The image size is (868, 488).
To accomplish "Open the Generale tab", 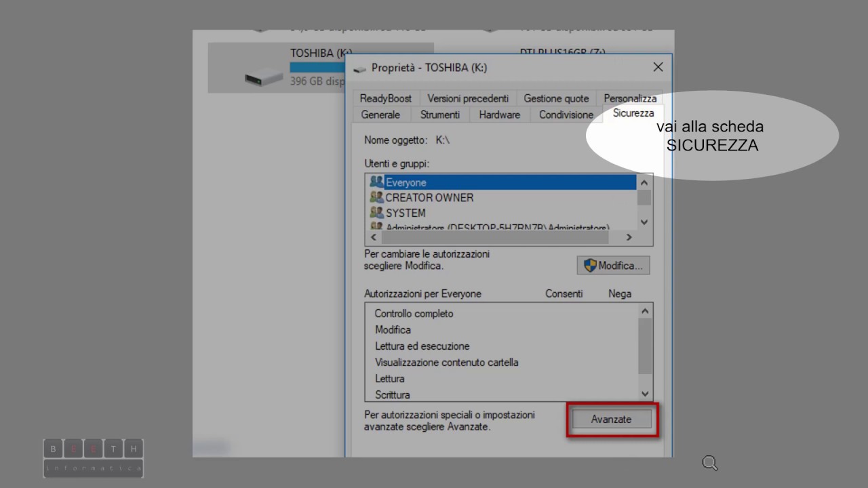I will tap(380, 115).
